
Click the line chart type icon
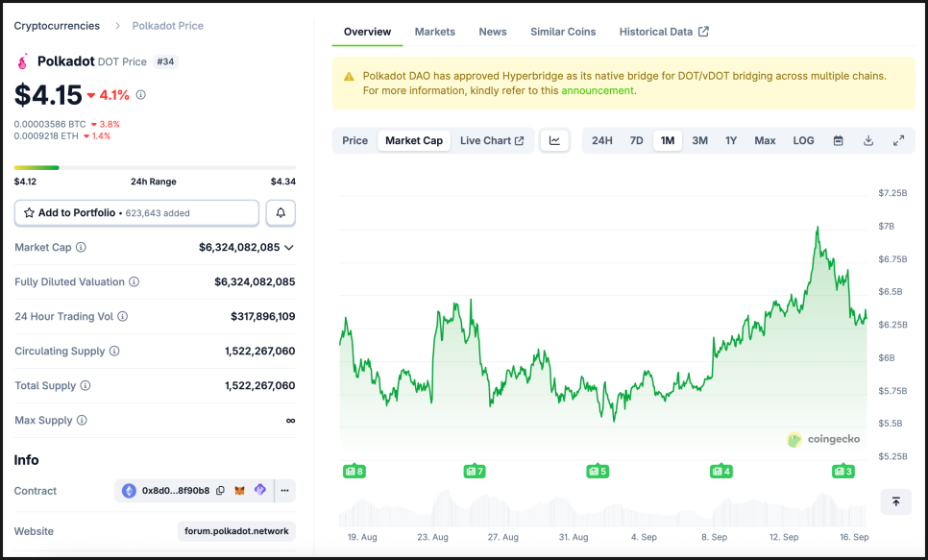[x=555, y=140]
